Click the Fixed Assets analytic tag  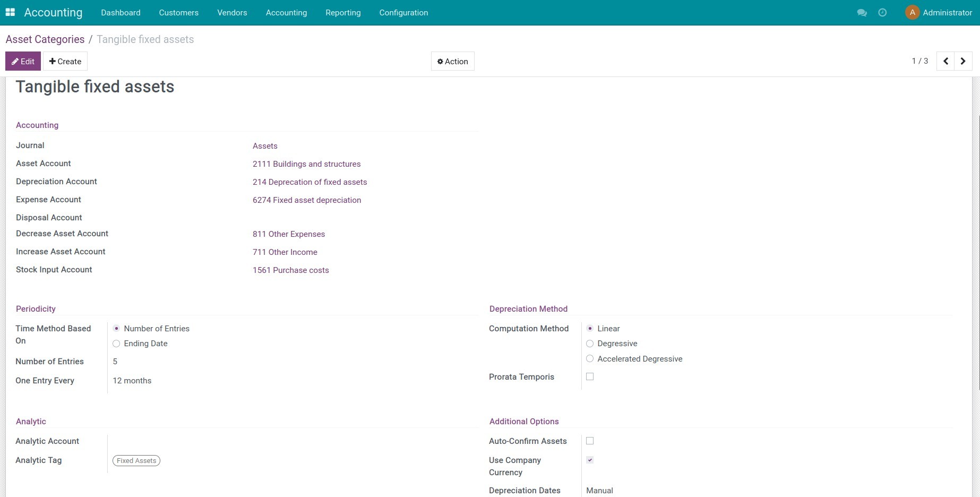point(136,460)
